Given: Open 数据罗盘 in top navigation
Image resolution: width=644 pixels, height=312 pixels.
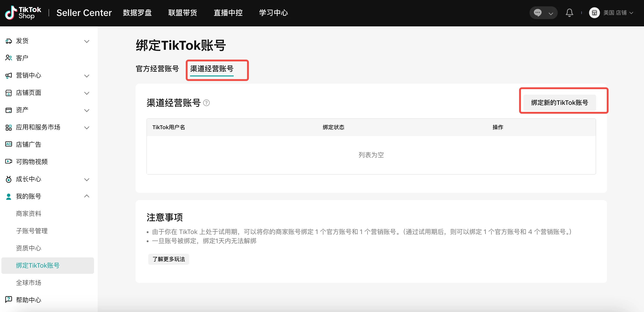Looking at the screenshot, I should [137, 13].
